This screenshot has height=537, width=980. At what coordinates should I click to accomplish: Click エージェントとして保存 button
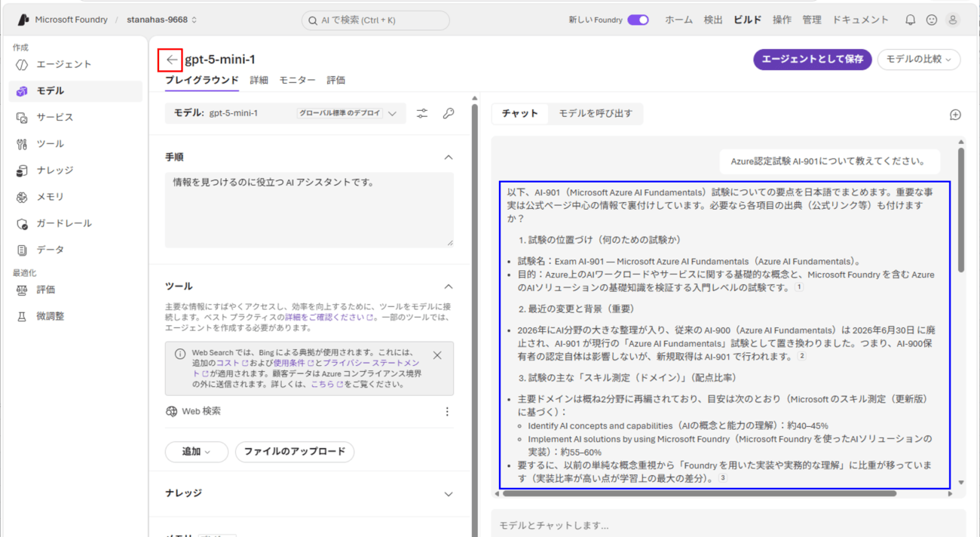pos(813,60)
